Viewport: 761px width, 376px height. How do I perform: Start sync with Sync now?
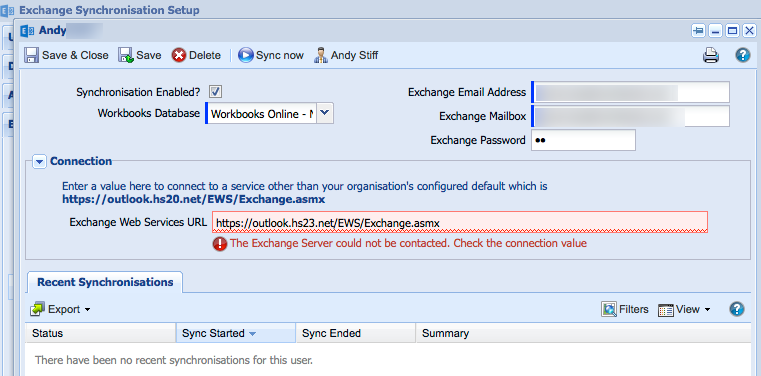pos(271,55)
